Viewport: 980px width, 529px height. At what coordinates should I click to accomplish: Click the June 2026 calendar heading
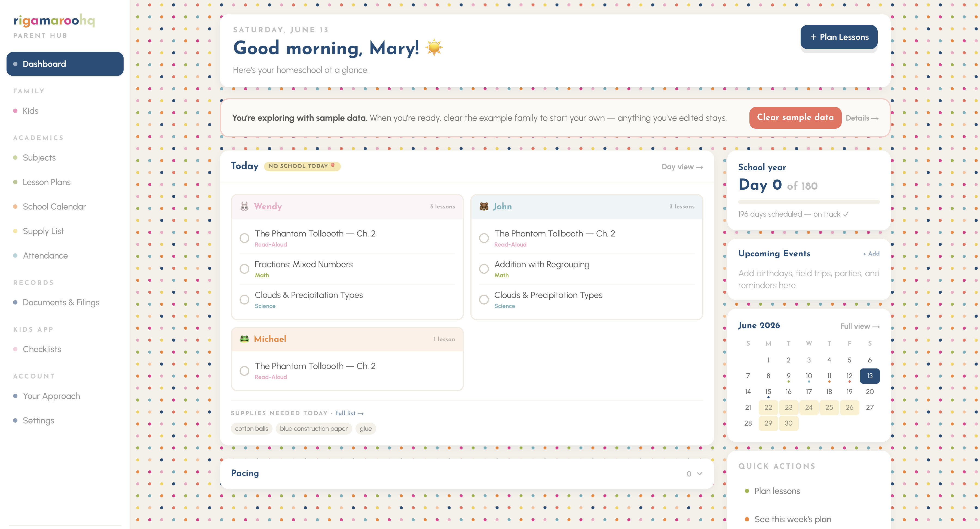[x=759, y=325]
